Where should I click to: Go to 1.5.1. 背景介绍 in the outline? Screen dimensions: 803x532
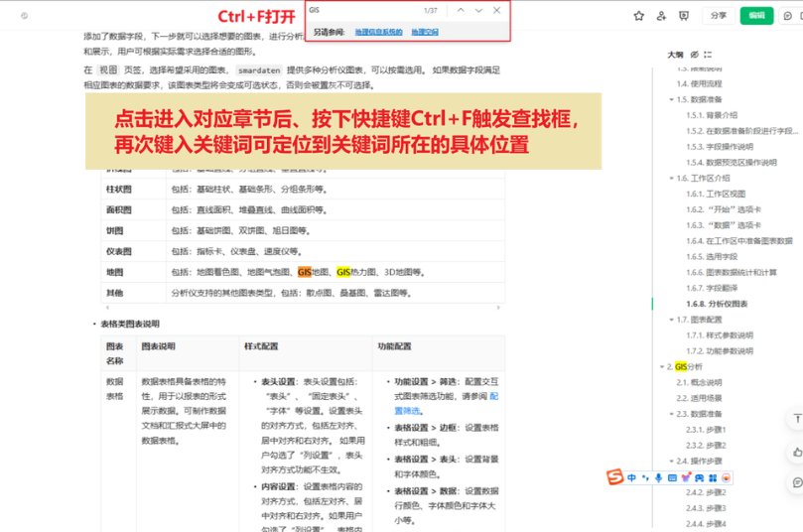coord(712,115)
